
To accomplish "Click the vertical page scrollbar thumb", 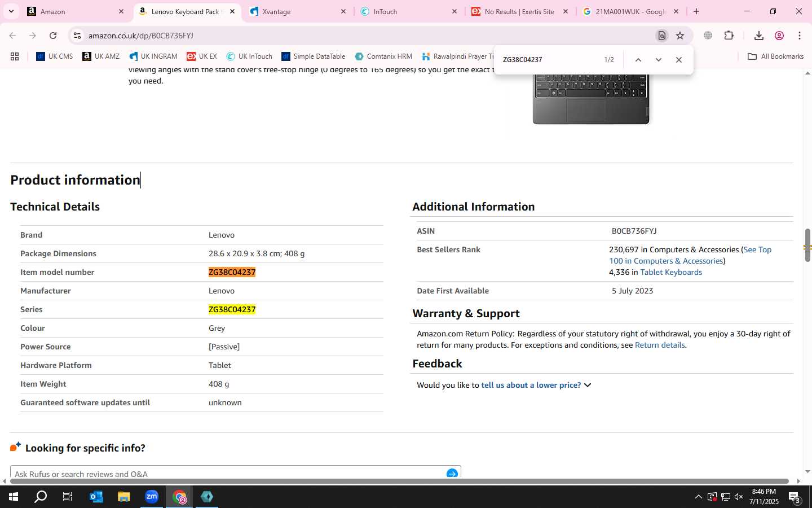I will 807,245.
